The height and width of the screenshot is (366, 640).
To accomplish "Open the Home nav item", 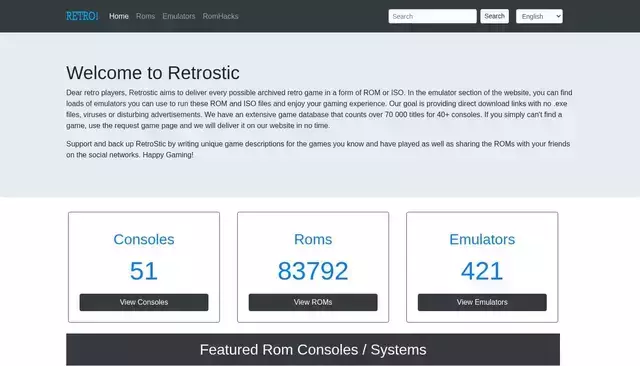I will (x=119, y=16).
